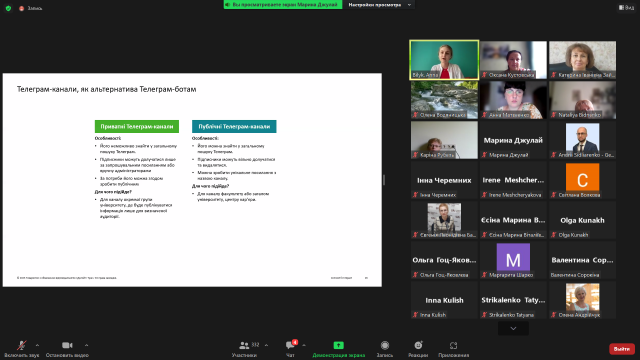
Task: Click the divider handle between slide and gallery
Action: 384,180
